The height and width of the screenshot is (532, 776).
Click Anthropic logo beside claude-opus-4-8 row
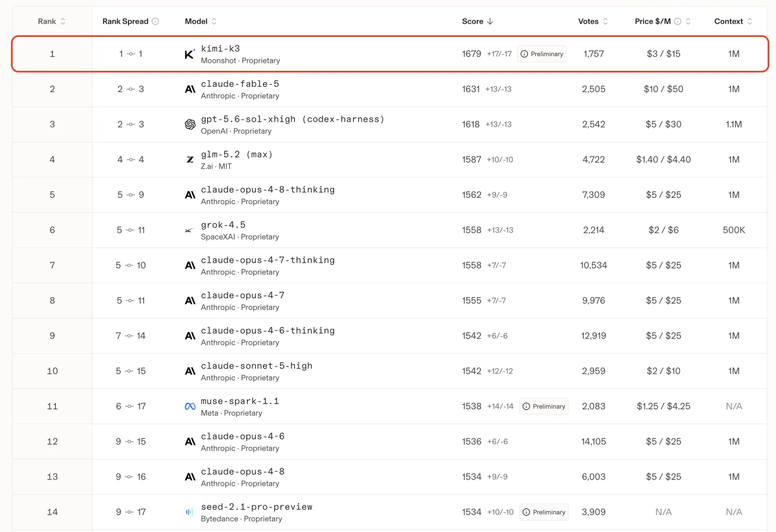pos(190,477)
